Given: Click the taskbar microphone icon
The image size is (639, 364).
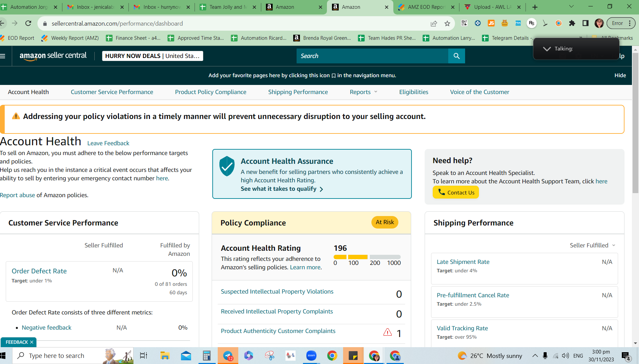Looking at the screenshot, I should pos(545,356).
